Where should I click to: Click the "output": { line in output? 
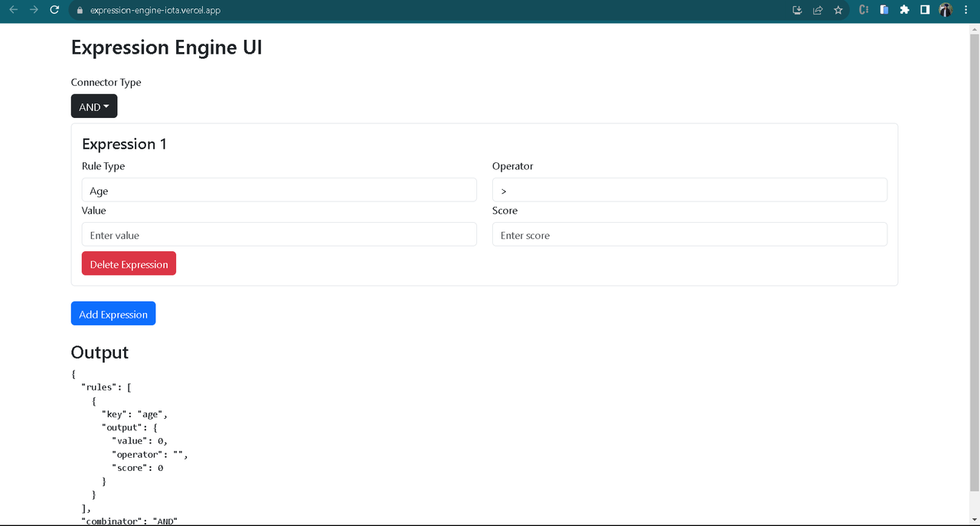tap(129, 427)
